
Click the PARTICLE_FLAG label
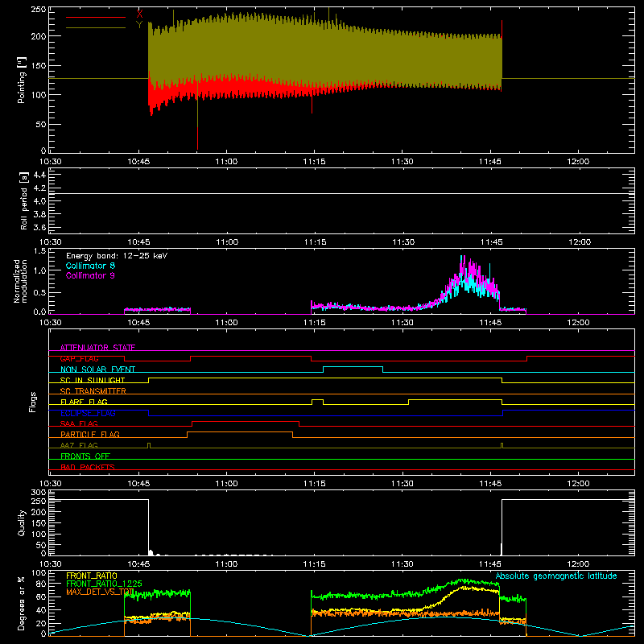click(90, 434)
